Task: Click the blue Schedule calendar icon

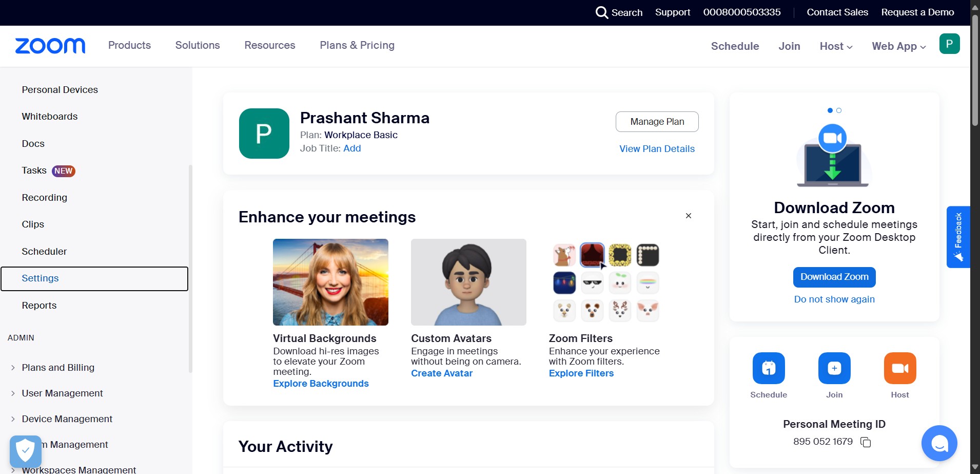Action: (769, 368)
